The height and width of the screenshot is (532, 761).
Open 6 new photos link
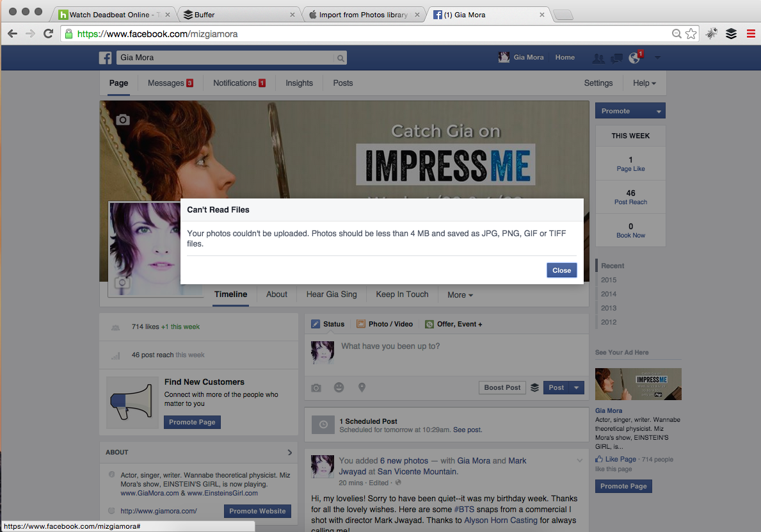[404, 461]
